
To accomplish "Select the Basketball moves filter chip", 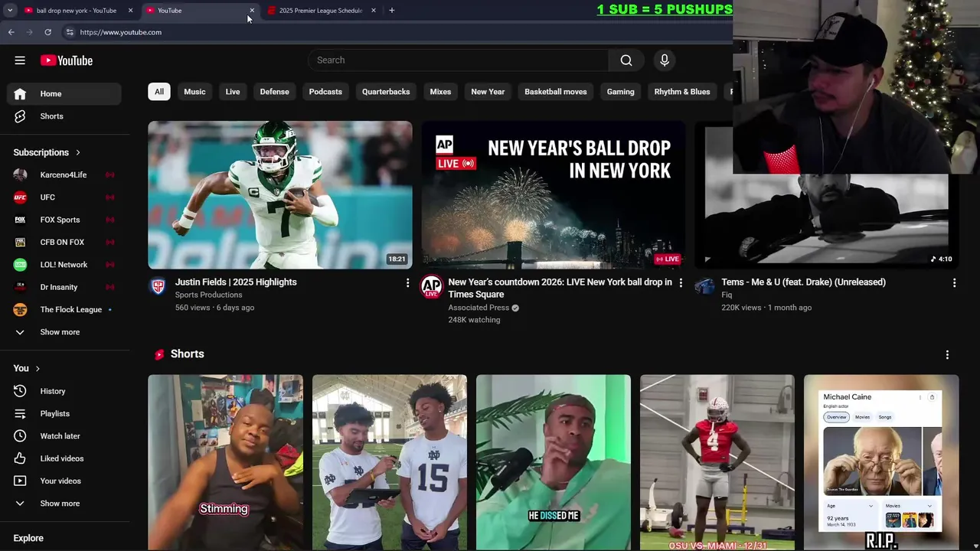I will coord(556,92).
